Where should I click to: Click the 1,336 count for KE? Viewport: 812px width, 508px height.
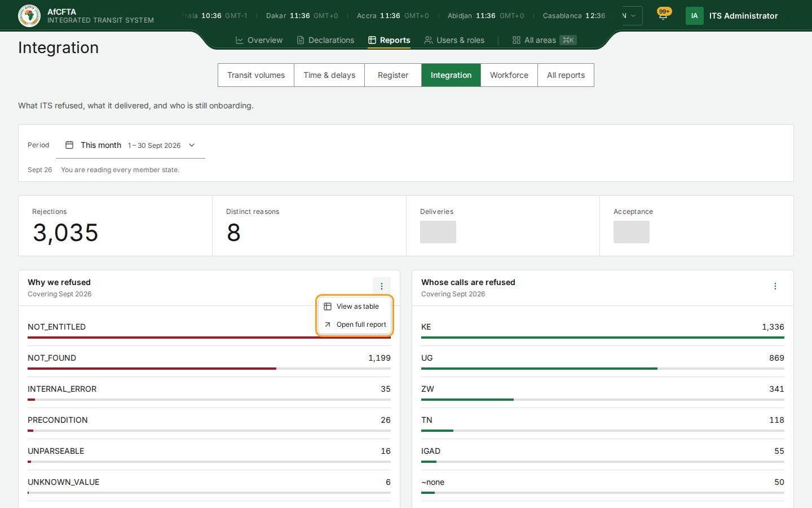pyautogui.click(x=773, y=327)
